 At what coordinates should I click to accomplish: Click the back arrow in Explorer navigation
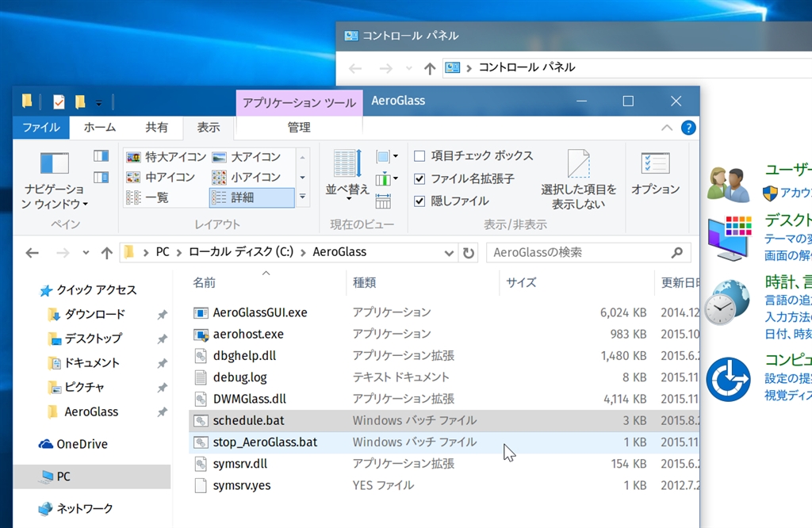(x=32, y=253)
